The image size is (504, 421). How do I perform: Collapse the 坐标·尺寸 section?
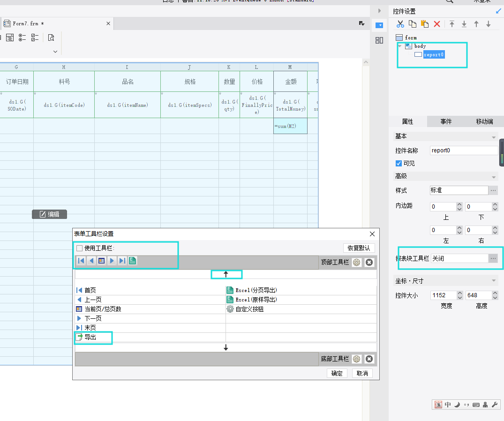pos(494,280)
